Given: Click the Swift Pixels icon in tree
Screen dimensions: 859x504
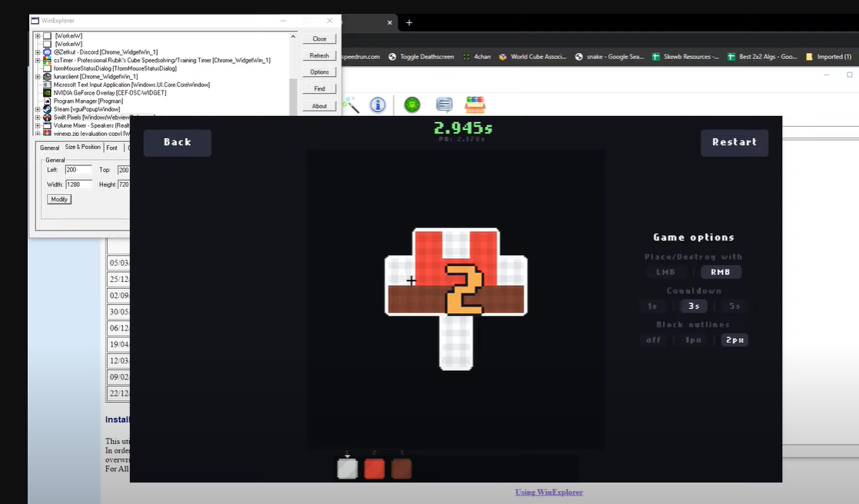Looking at the screenshot, I should point(47,117).
